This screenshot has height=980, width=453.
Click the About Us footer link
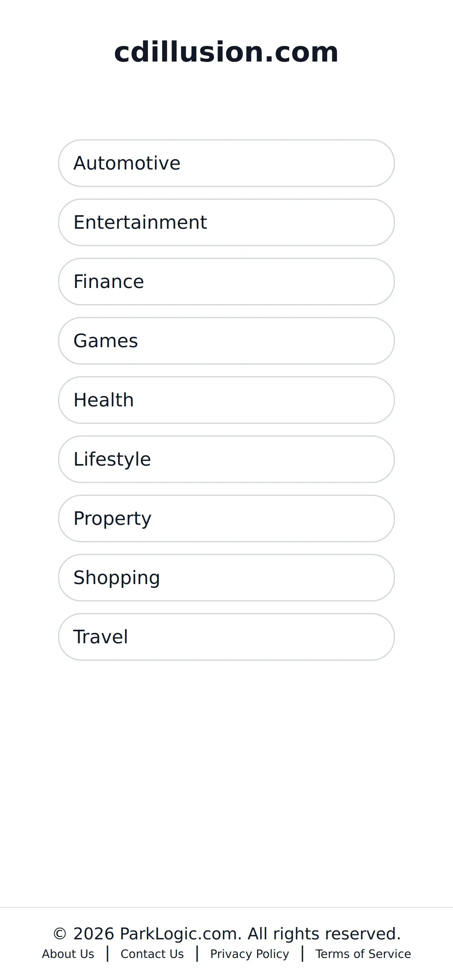pyautogui.click(x=68, y=954)
